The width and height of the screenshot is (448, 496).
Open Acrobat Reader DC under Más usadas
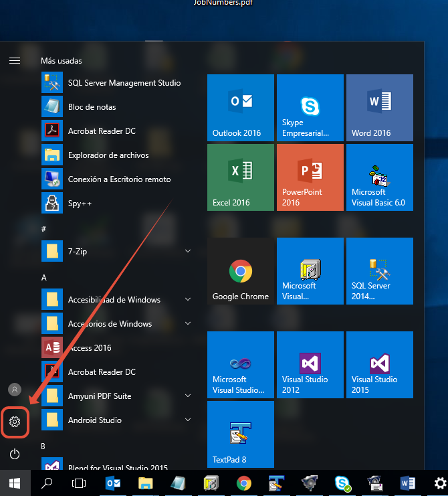[118, 131]
